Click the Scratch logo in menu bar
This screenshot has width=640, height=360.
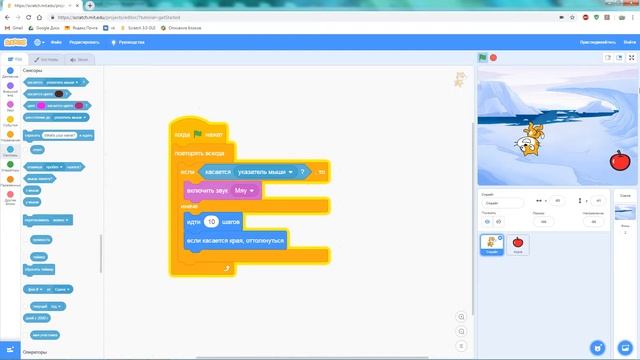16,42
